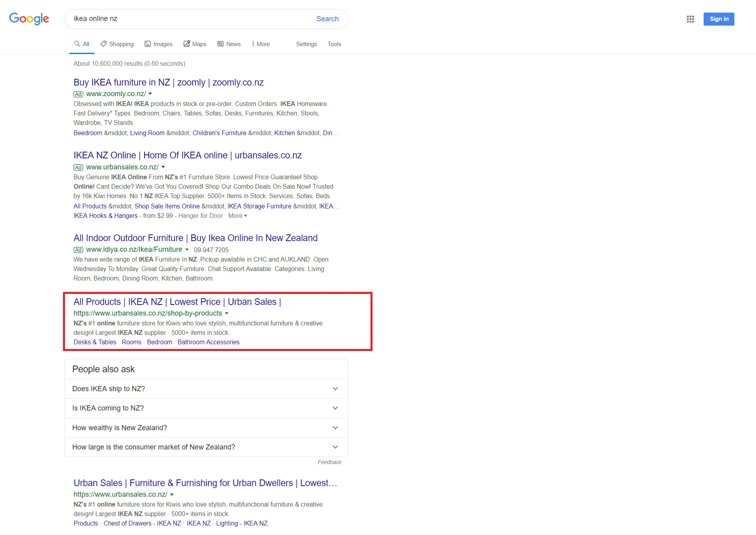The image size is (756, 535).
Task: Click the Feedback link under People also ask
Action: (x=330, y=462)
